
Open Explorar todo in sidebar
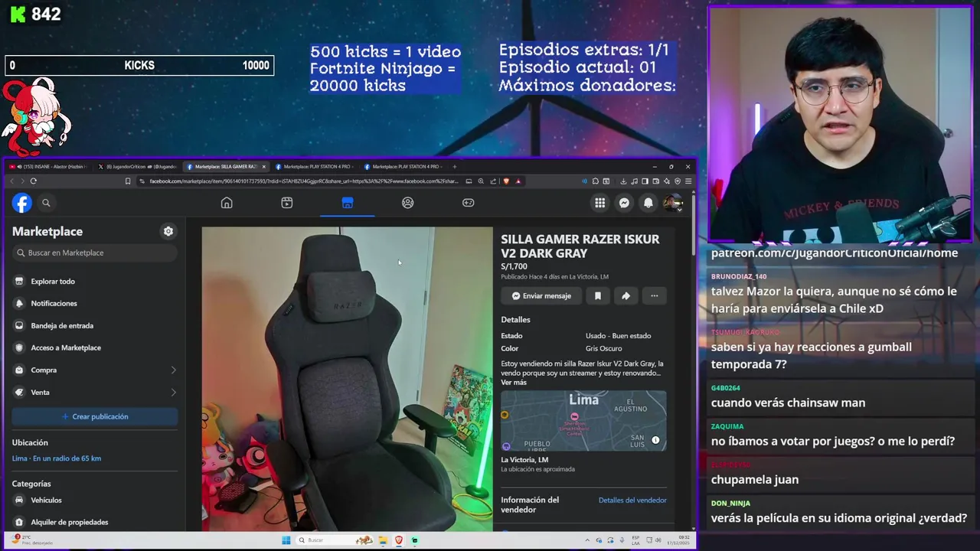pos(95,282)
